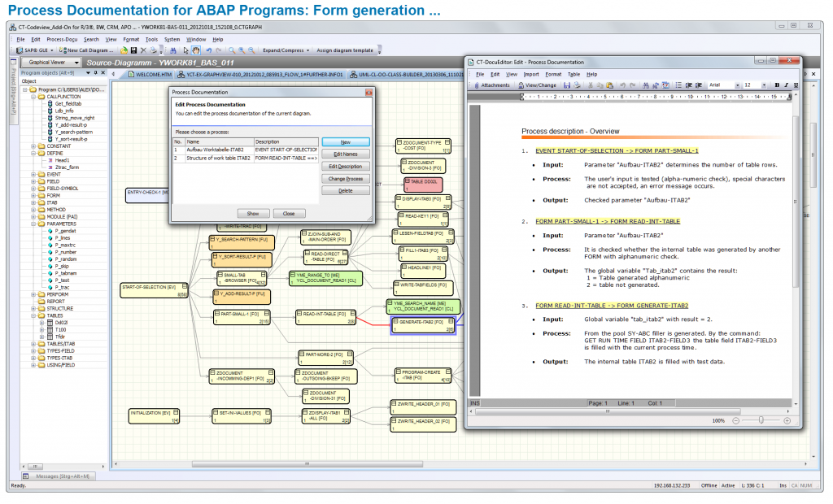The width and height of the screenshot is (833, 504).
Task: Click the New button in Process Documentation dialog
Action: click(x=345, y=141)
